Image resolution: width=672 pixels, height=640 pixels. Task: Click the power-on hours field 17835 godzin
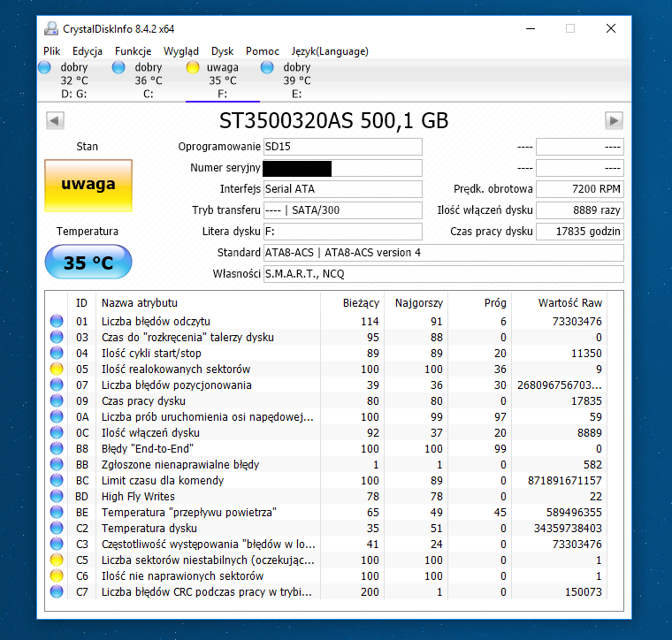coord(579,232)
